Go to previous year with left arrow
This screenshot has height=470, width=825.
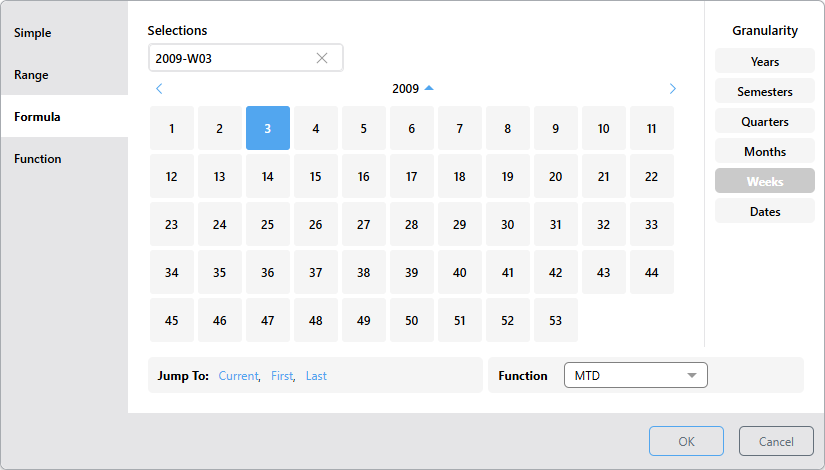tap(159, 89)
